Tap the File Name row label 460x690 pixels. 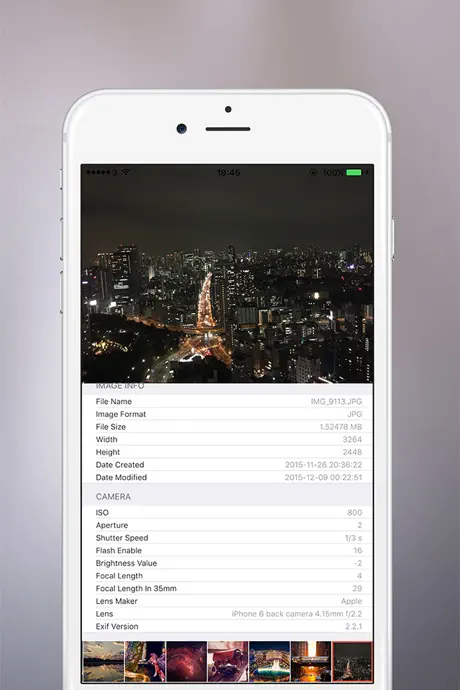(x=114, y=401)
